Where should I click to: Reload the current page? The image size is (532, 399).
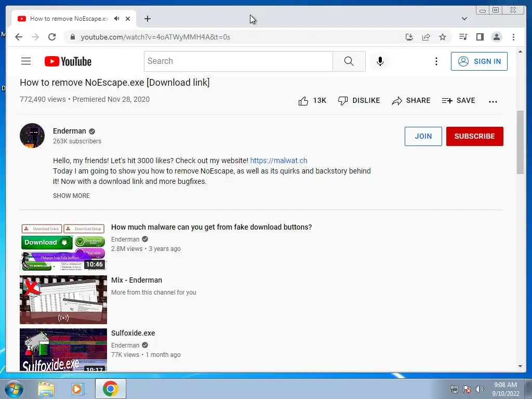pyautogui.click(x=52, y=37)
